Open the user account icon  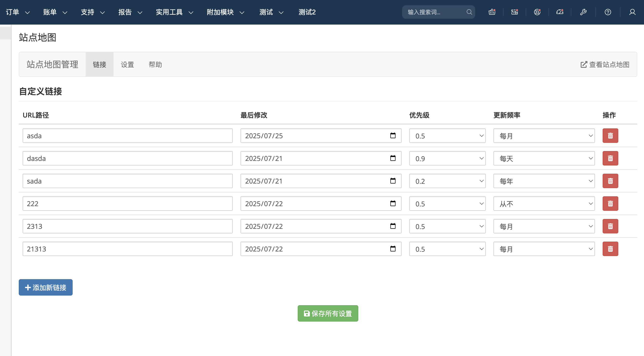(632, 12)
